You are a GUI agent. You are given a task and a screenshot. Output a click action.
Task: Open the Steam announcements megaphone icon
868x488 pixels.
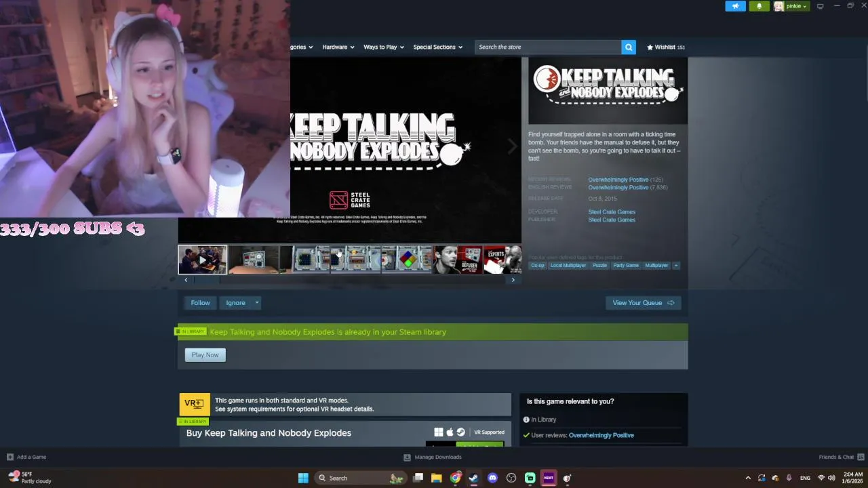(x=735, y=6)
